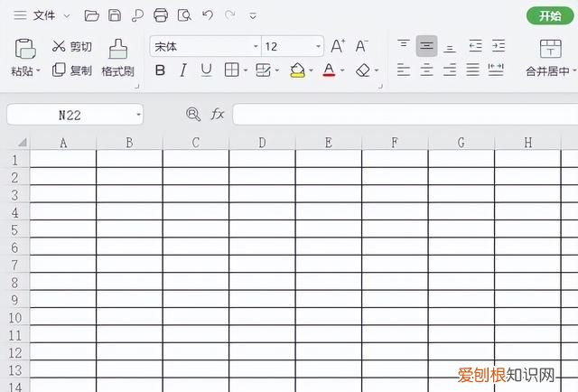The height and width of the screenshot is (392, 578).
Task: Expand the arrow beside 文件
Action: (x=67, y=16)
